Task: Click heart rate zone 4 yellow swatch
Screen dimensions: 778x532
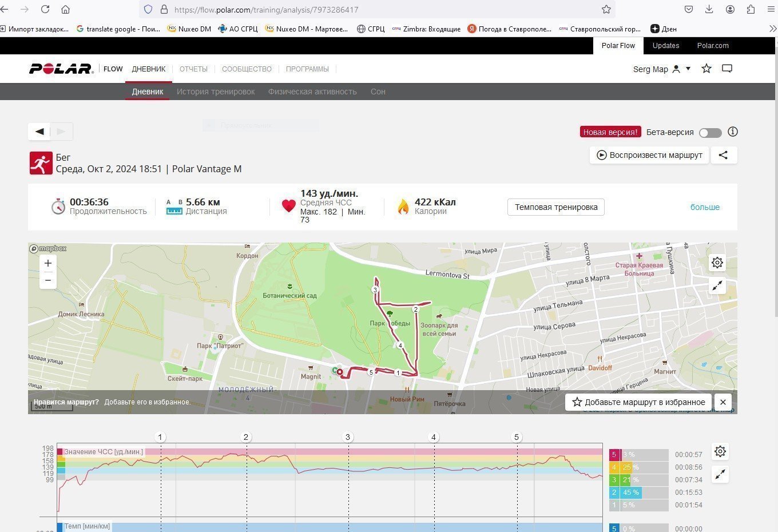Action: coord(614,467)
